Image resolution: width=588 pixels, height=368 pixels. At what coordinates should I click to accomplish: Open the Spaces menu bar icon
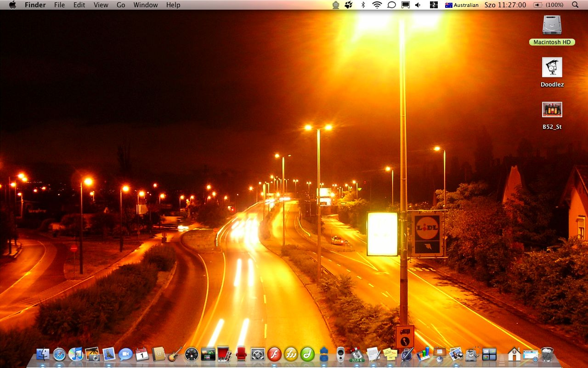coord(434,5)
